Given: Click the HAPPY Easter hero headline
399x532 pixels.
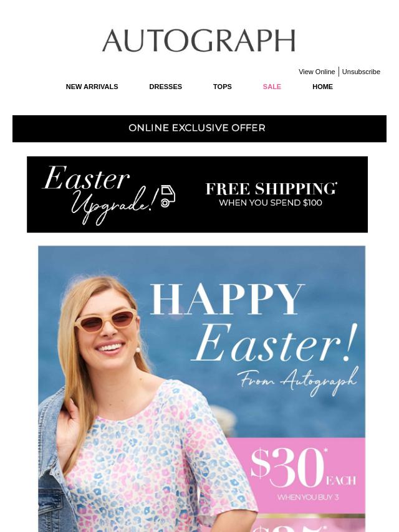Looking at the screenshot, I should [253, 322].
